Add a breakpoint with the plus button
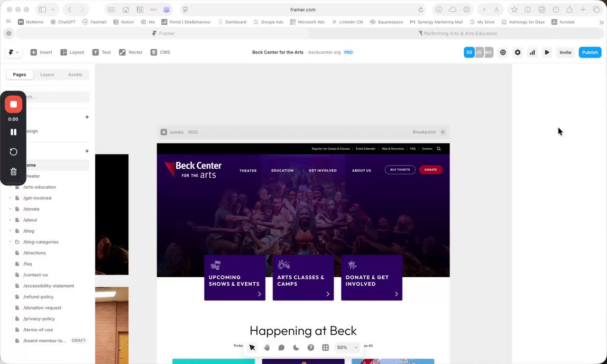Screen dimensions: 607x364 coord(442,132)
